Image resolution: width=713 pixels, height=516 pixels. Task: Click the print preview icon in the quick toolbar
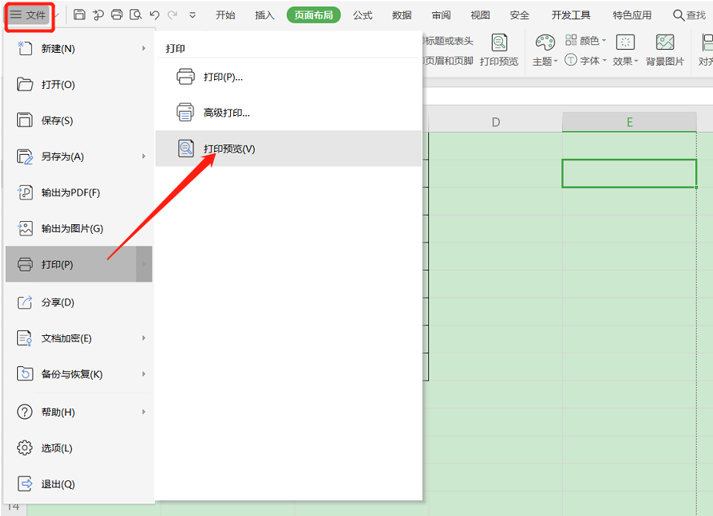[136, 15]
